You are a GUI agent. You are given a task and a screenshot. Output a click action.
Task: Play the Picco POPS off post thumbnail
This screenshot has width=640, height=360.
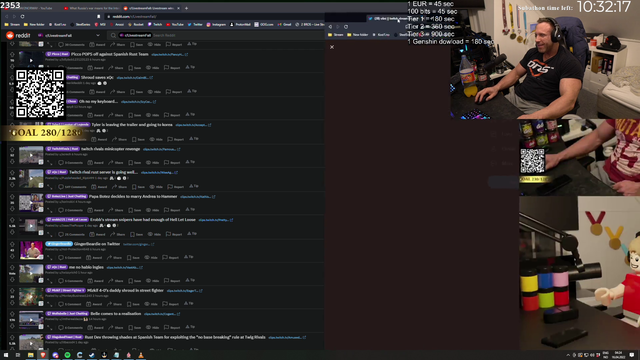pos(31,60)
